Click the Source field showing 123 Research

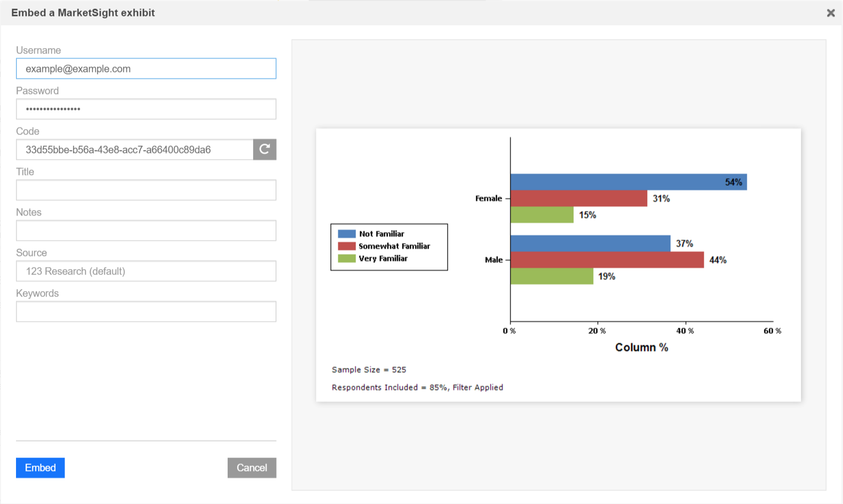146,271
